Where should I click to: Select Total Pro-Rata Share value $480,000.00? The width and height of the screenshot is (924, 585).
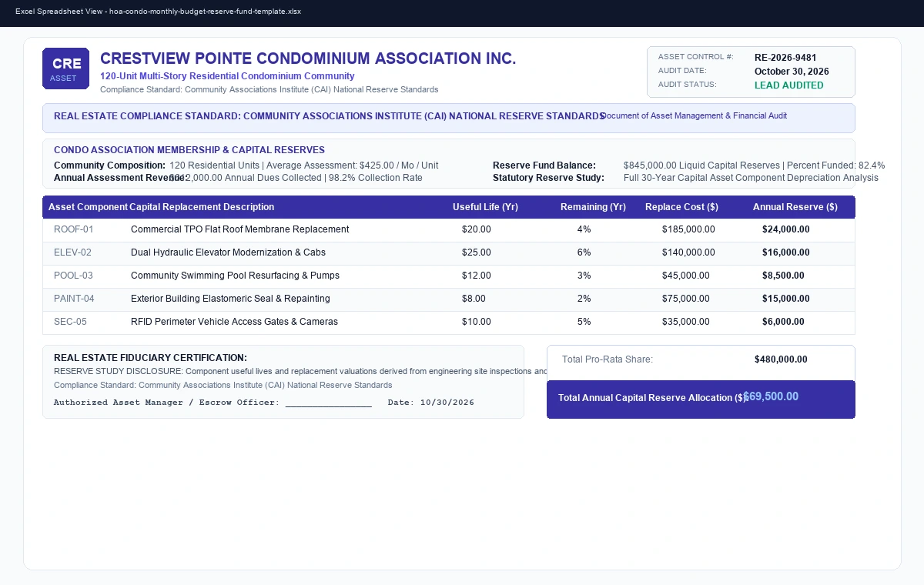(x=781, y=359)
